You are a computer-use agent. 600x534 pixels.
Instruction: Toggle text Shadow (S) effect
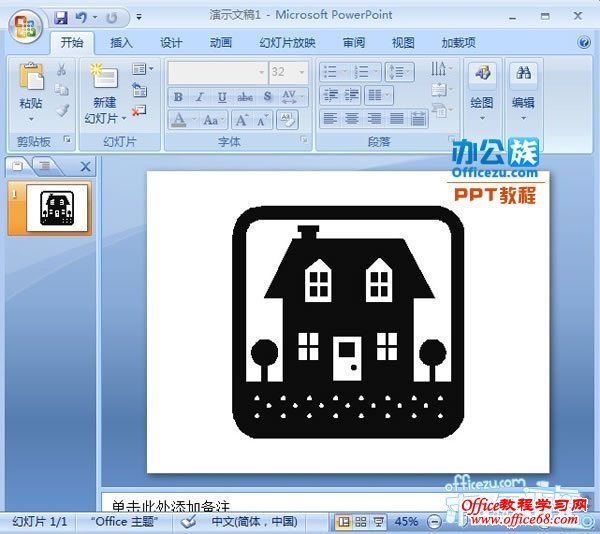267,97
